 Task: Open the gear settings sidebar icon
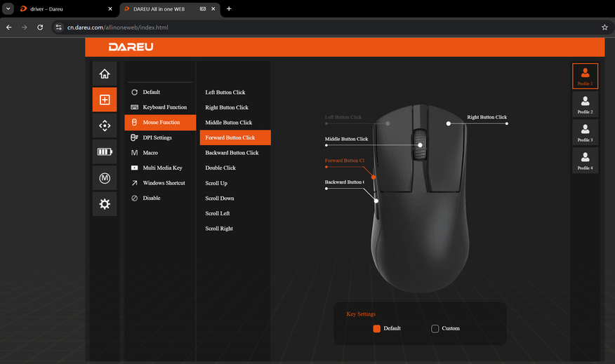pyautogui.click(x=105, y=204)
